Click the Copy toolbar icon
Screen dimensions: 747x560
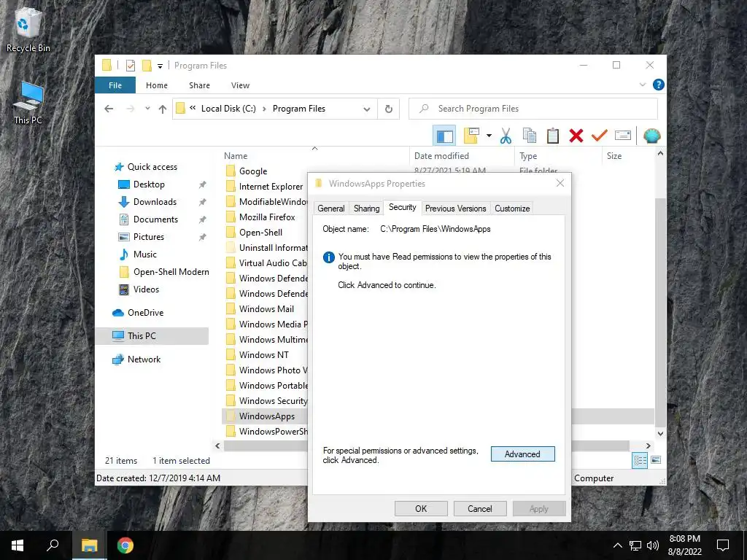pos(530,136)
